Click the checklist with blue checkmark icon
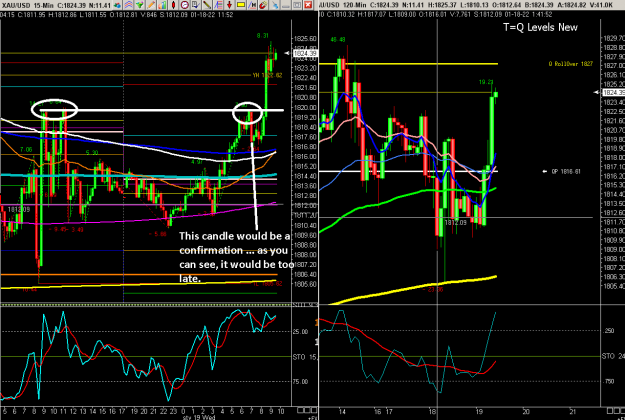 click(x=196, y=5)
